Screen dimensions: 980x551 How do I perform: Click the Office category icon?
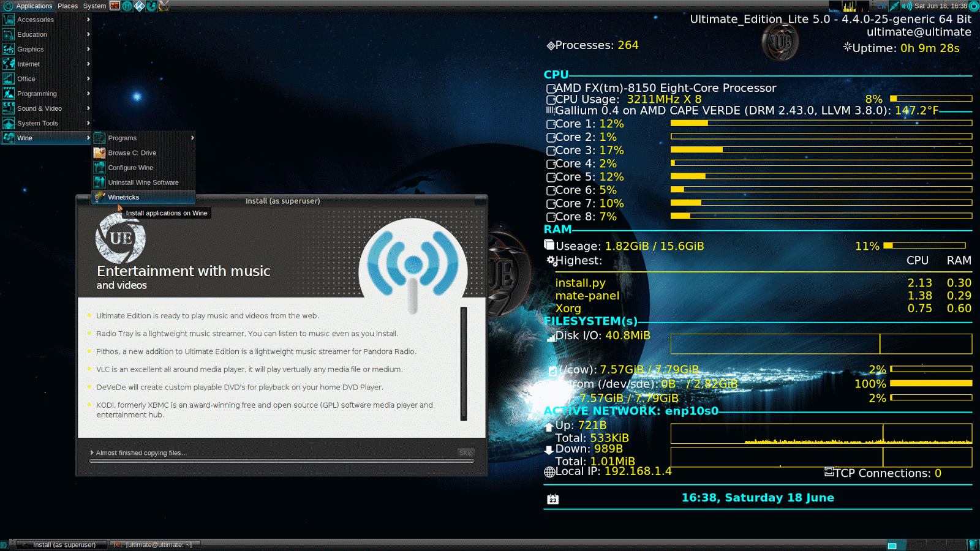pyautogui.click(x=9, y=78)
